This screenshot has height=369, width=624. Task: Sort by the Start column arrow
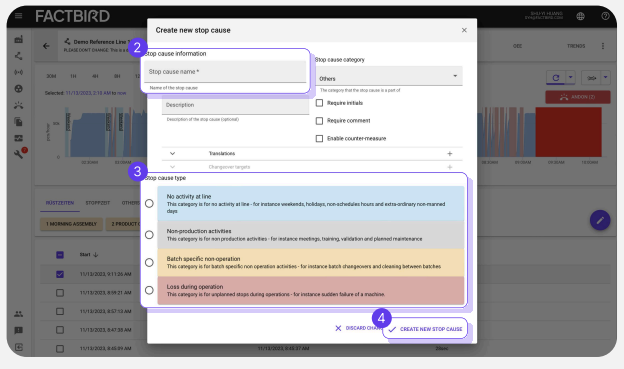[x=96, y=255]
